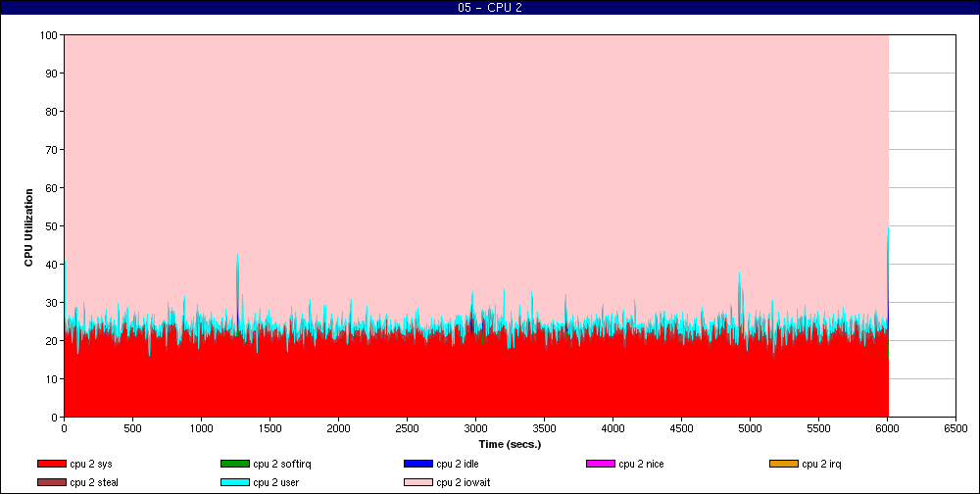Click the 6500 tick on the time axis
Image resolution: width=980 pixels, height=494 pixels.
click(955, 429)
